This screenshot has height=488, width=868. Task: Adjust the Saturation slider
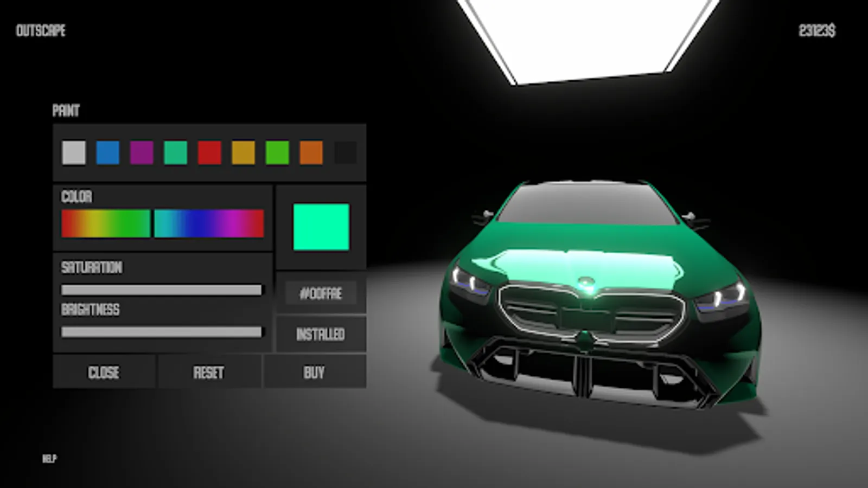(x=162, y=291)
